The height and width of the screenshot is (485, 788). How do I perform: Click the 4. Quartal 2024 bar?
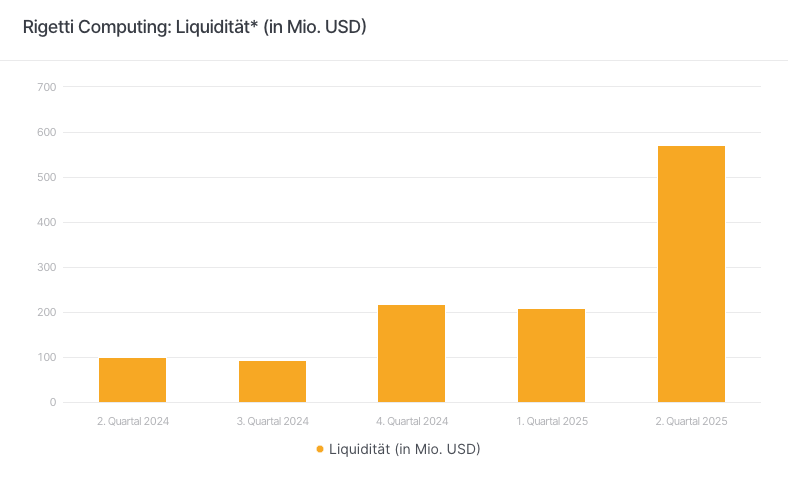pyautogui.click(x=411, y=354)
